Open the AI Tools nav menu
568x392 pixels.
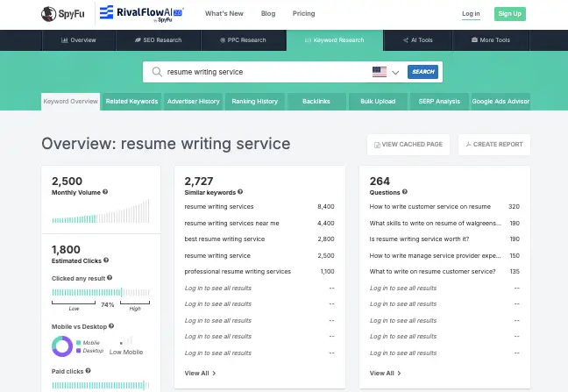click(x=417, y=40)
